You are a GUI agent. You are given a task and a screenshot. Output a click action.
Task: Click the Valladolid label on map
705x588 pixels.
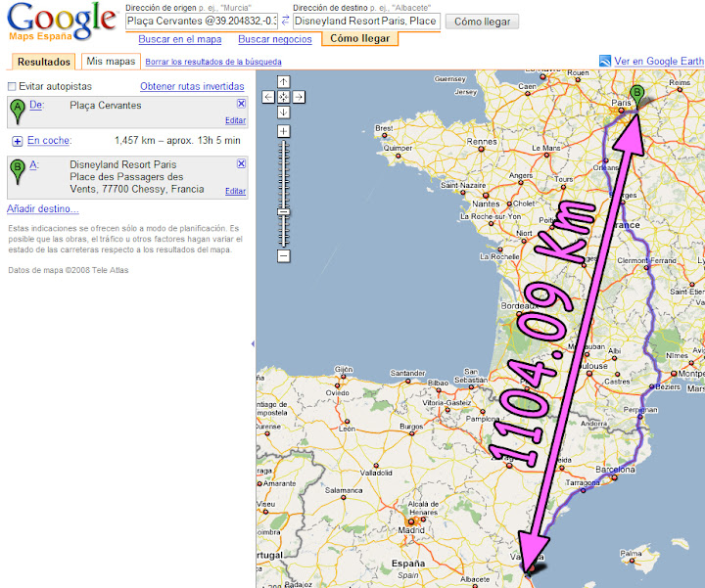(376, 473)
